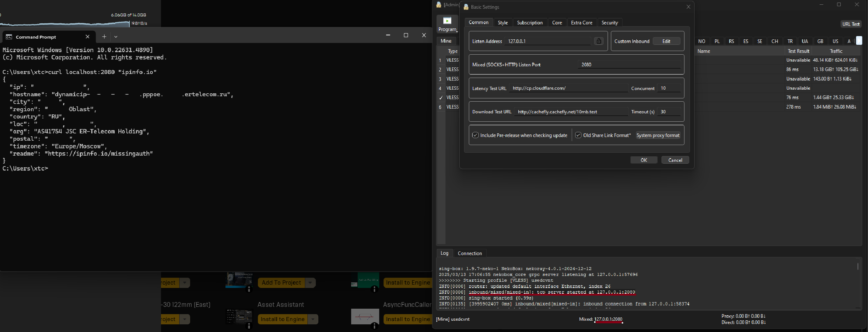This screenshot has height=332, width=868.
Task: Select the NO group tab
Action: point(702,41)
